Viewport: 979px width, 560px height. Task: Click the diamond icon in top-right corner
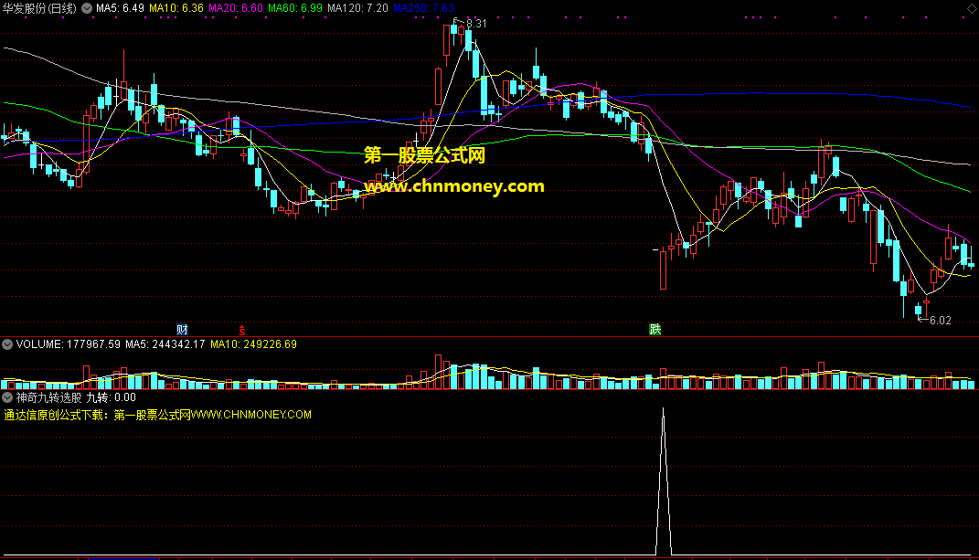972,8
